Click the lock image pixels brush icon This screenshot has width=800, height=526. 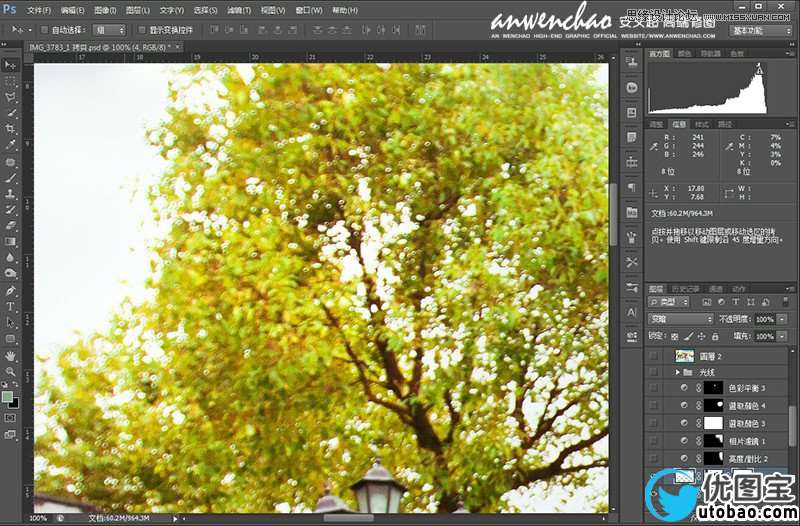click(688, 336)
